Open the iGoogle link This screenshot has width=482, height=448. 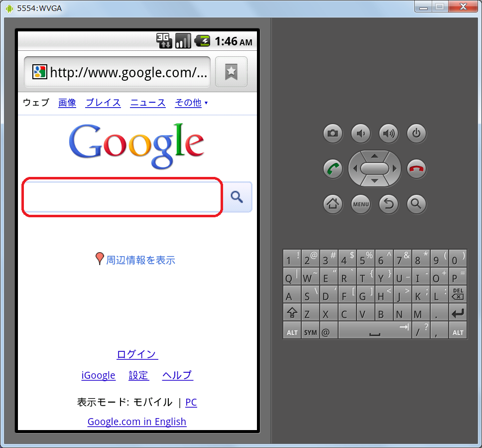[x=99, y=375]
